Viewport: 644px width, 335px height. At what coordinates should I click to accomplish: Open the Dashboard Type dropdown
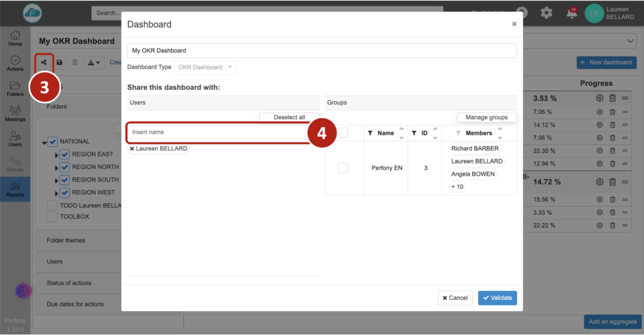point(205,67)
